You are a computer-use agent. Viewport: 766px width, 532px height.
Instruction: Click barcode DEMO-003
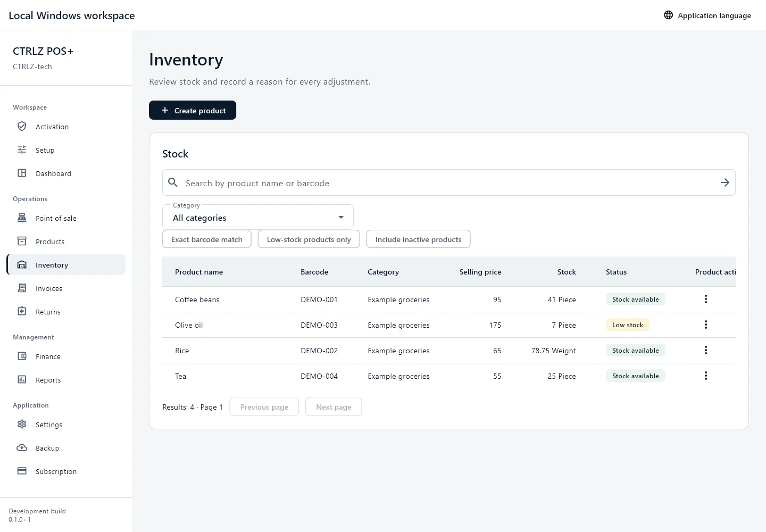tap(319, 325)
